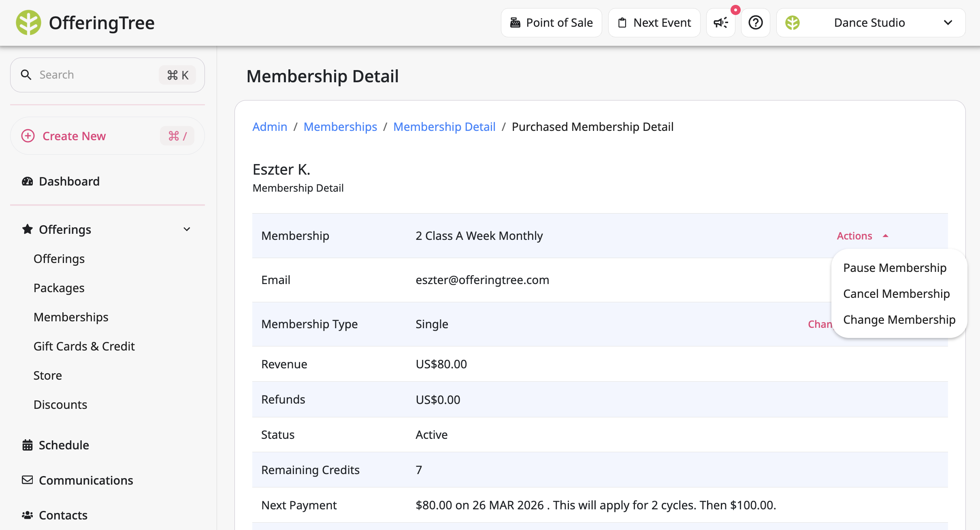Click the Dashboard gauge icon
The image size is (980, 530).
coord(27,181)
